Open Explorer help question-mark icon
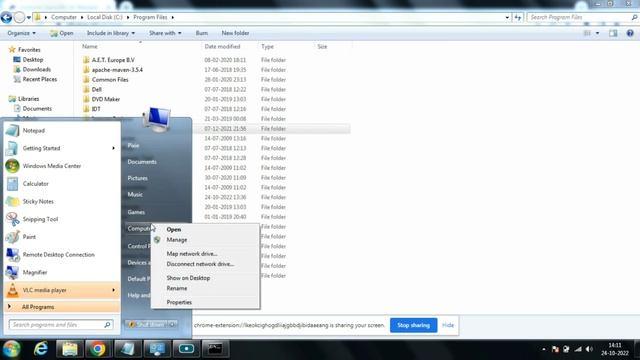The width and height of the screenshot is (640, 360). [630, 33]
